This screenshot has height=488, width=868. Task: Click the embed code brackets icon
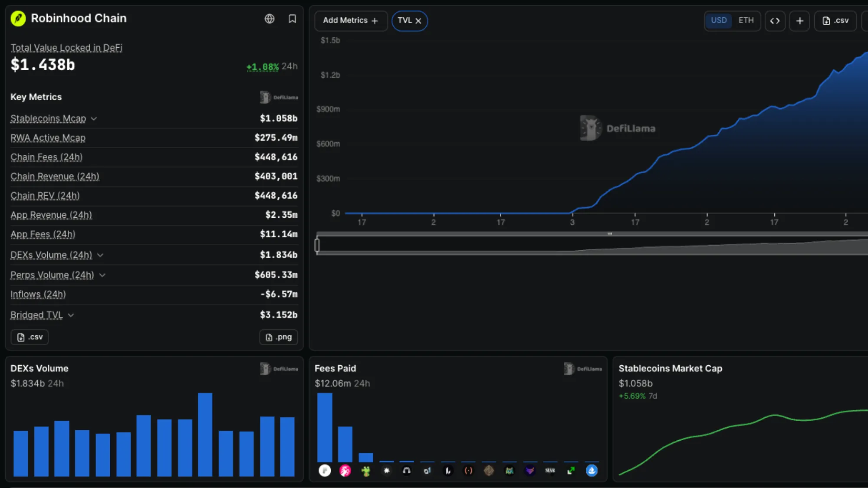pyautogui.click(x=775, y=21)
